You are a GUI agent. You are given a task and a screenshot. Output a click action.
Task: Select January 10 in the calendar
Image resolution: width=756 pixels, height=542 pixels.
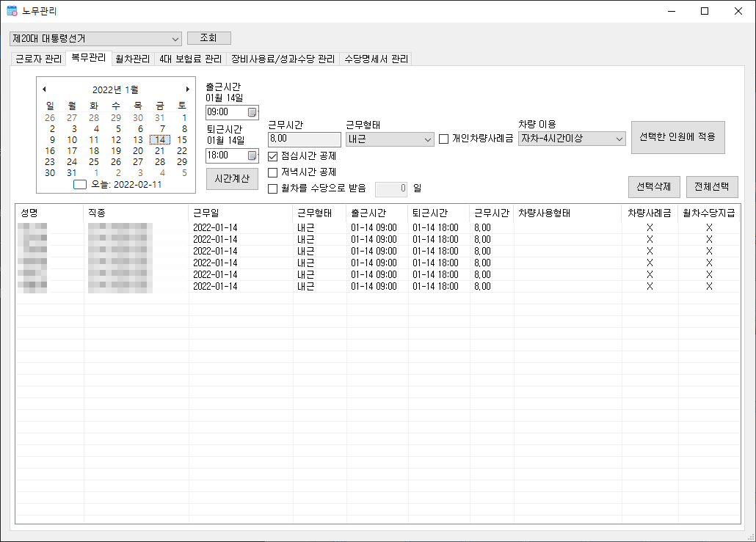coord(72,140)
